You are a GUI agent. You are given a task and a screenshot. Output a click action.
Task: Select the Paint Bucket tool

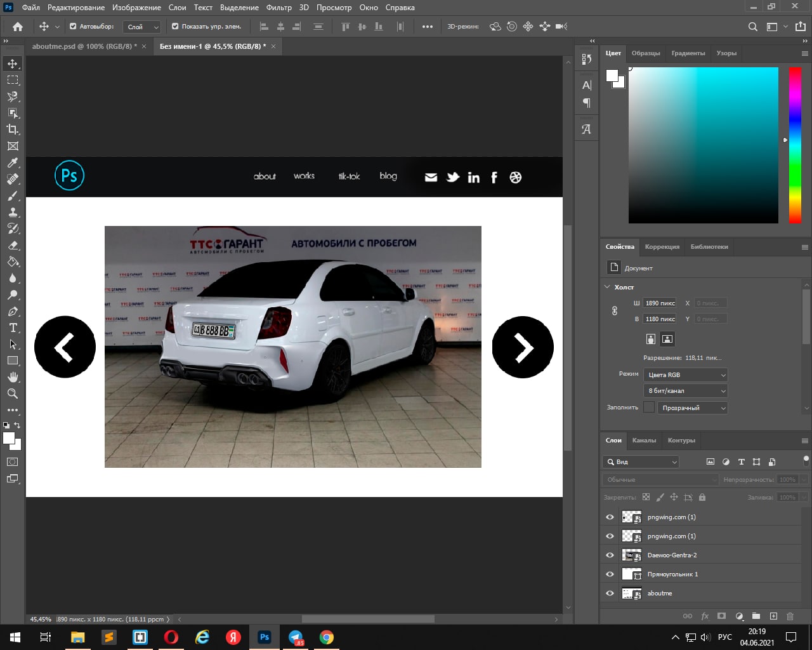click(x=13, y=262)
